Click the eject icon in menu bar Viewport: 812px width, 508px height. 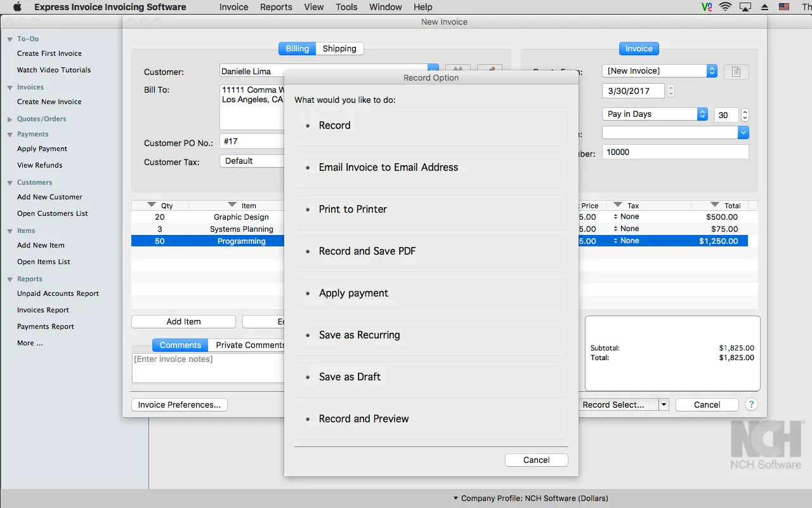[764, 7]
